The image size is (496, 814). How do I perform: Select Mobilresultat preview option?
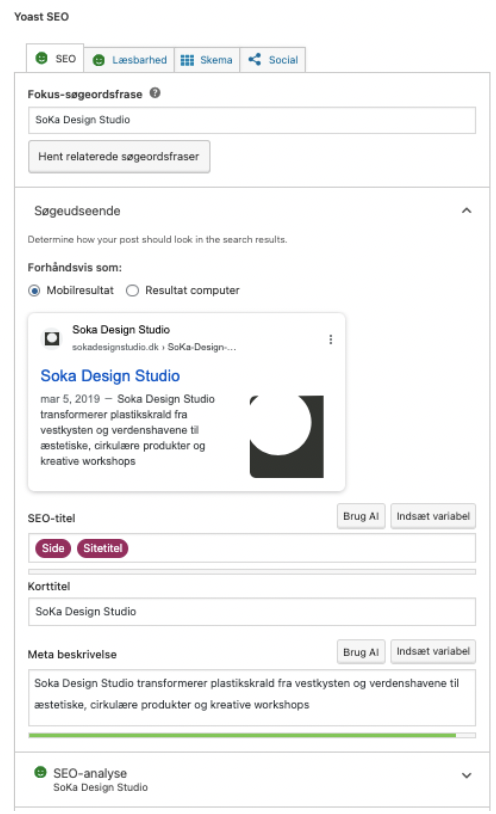coord(34,290)
